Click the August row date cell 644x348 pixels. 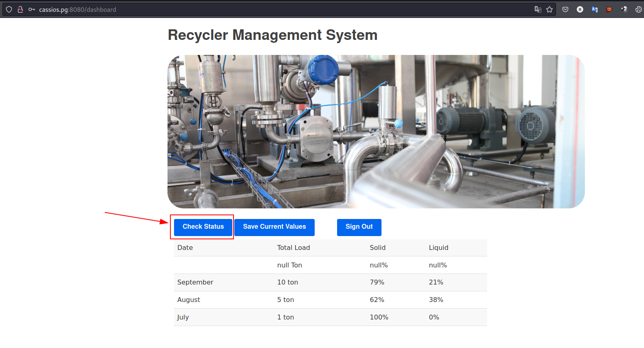coord(189,300)
